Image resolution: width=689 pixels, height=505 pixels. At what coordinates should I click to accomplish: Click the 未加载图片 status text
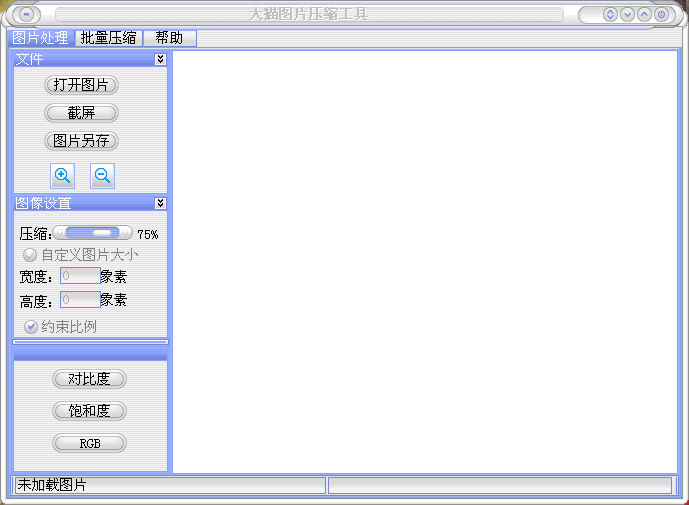click(x=52, y=485)
